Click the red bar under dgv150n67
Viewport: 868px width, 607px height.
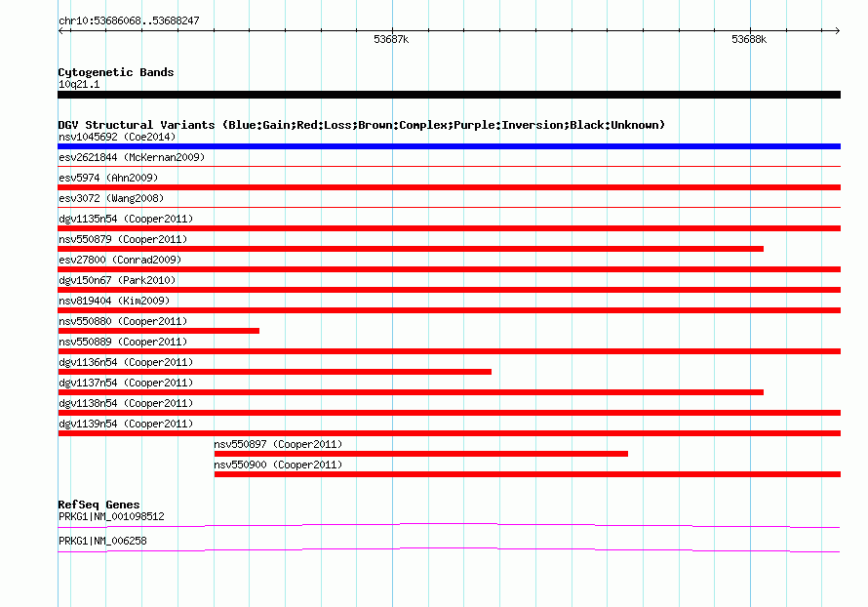point(449,290)
